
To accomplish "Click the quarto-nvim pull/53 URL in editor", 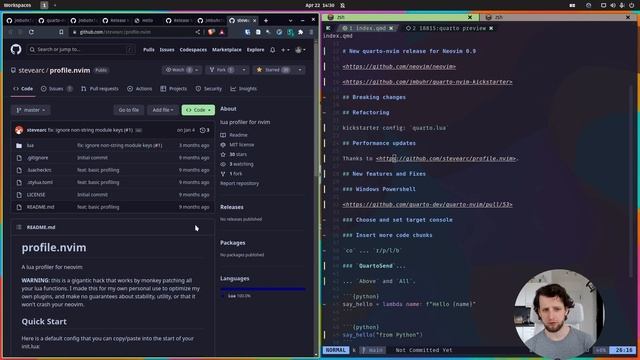I will click(x=427, y=204).
